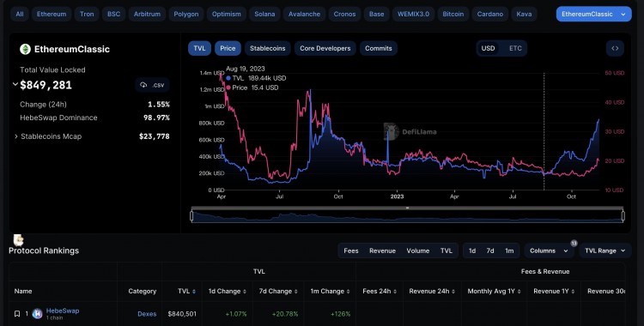
Task: Select the 1m change period
Action: [509, 251]
